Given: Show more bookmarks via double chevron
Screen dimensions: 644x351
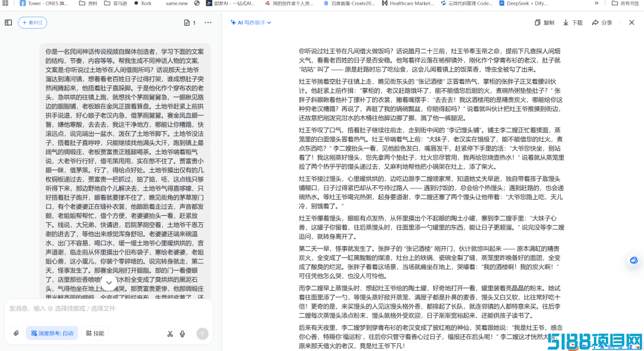Looking at the screenshot, I should (x=596, y=4).
